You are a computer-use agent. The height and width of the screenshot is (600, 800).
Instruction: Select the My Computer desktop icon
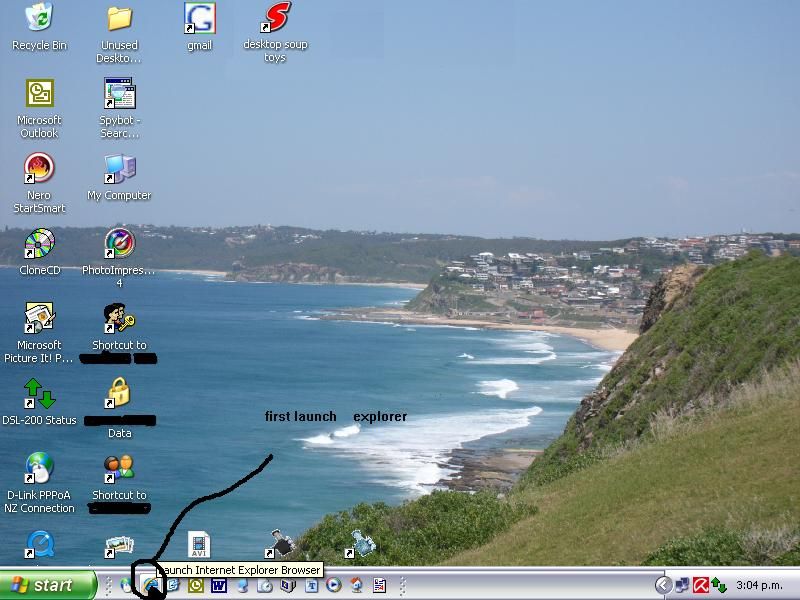tap(119, 177)
